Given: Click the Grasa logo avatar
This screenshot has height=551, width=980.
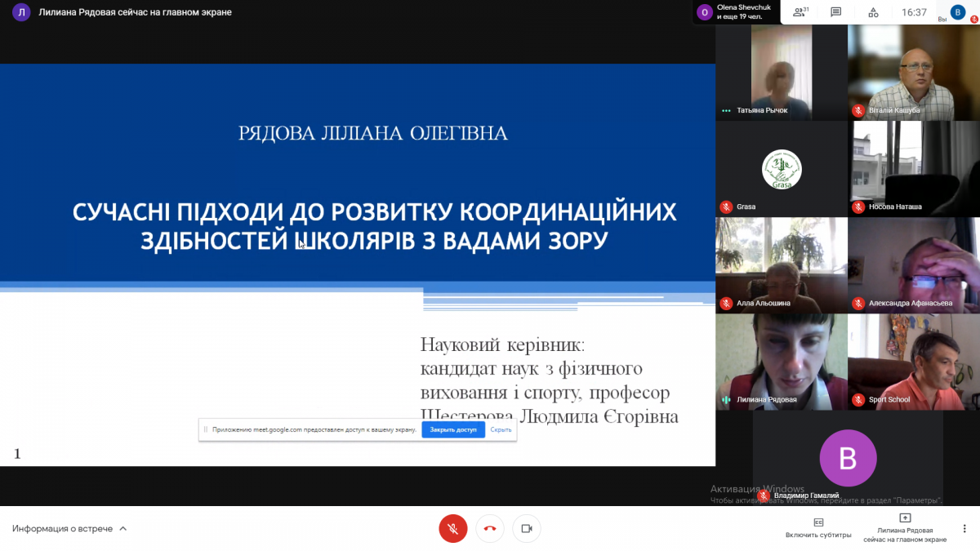Looking at the screenshot, I should 781,169.
